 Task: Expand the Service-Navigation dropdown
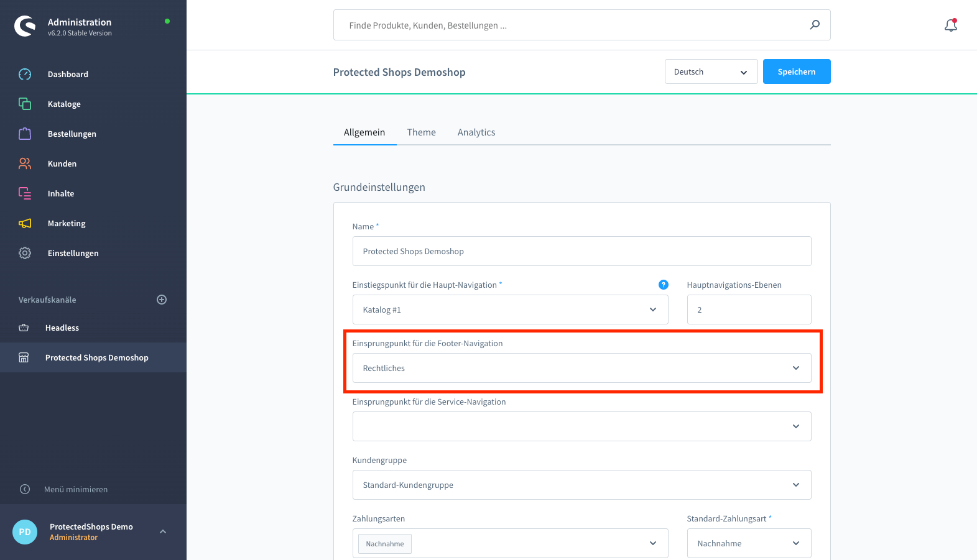coord(581,426)
